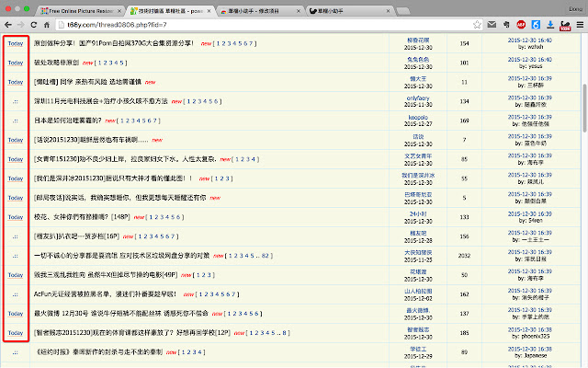
Task: Open page 8 of the [12P] thread
Action: [284, 333]
